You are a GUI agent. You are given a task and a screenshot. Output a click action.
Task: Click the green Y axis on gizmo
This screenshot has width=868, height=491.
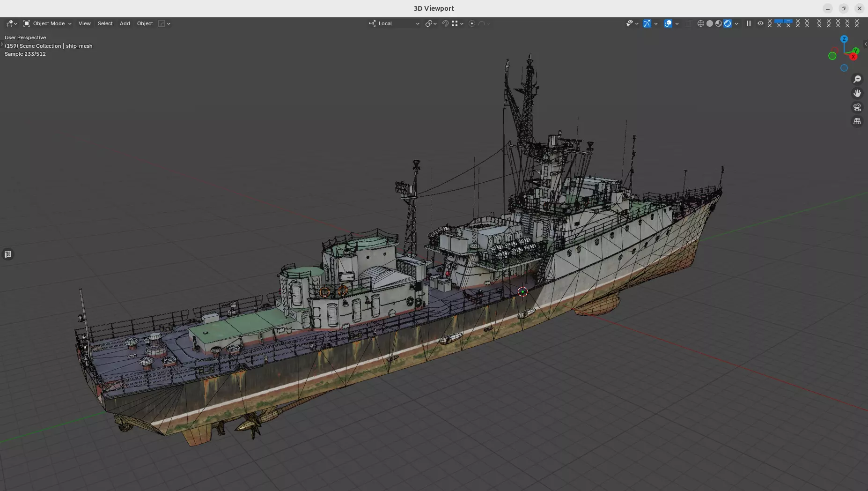[856, 51]
